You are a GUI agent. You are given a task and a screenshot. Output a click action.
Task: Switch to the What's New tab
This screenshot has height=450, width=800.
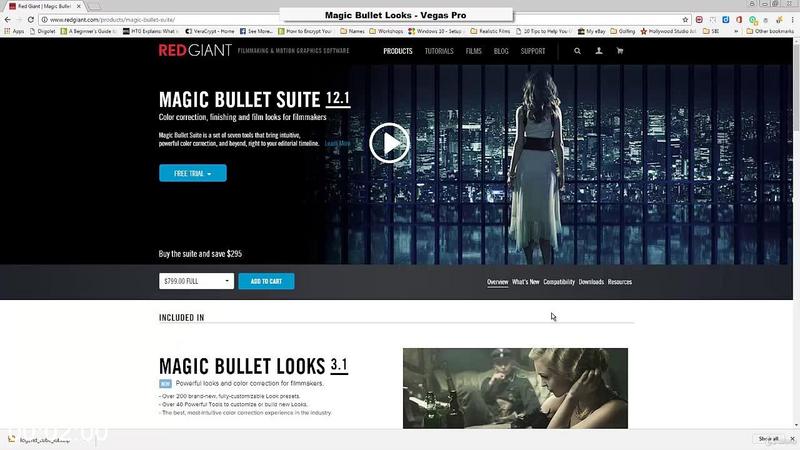pos(526,282)
